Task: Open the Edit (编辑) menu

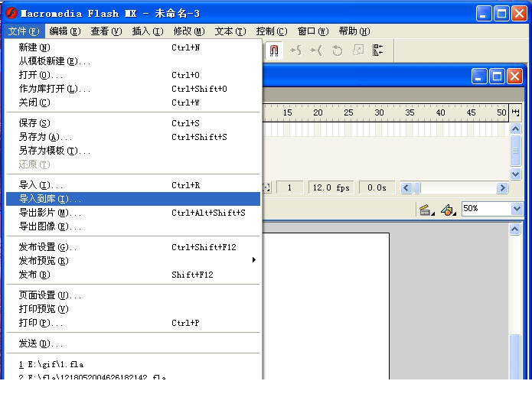Action: pyautogui.click(x=65, y=31)
